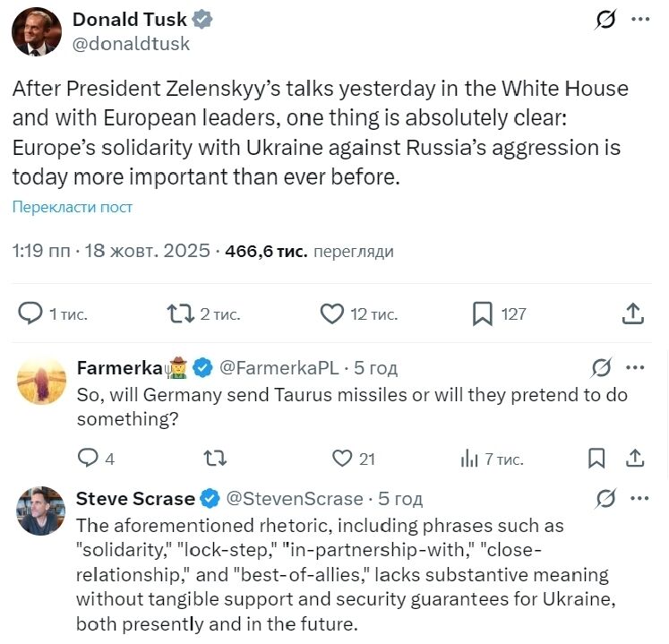The width and height of the screenshot is (669, 644).
Task: Open the @FarmerkaPL profile handle
Action: (x=279, y=367)
